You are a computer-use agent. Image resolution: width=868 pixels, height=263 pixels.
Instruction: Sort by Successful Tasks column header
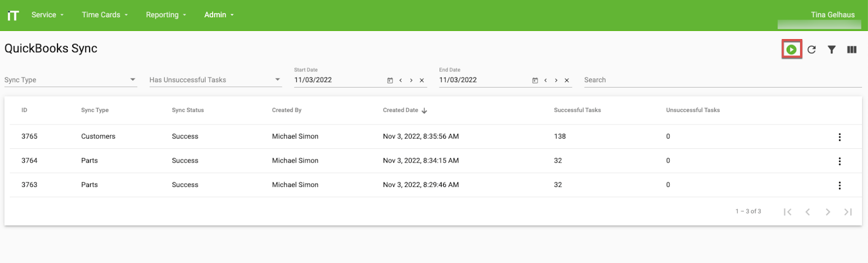coord(577,110)
